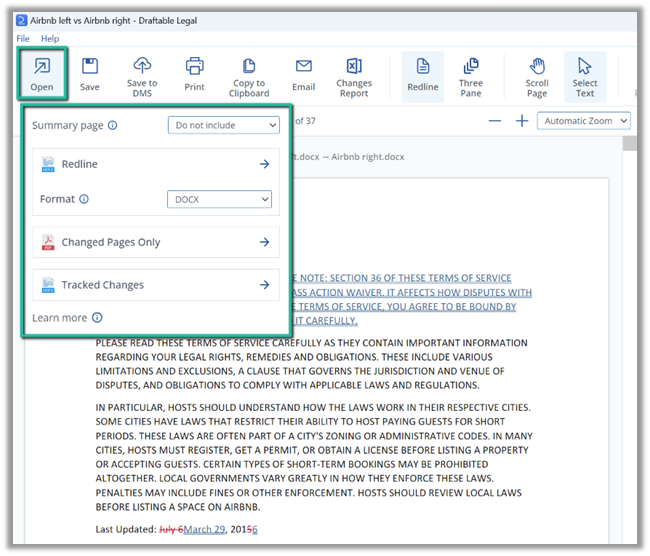This screenshot has width=650, height=556.
Task: Open Summary page dropdown
Action: coord(224,125)
